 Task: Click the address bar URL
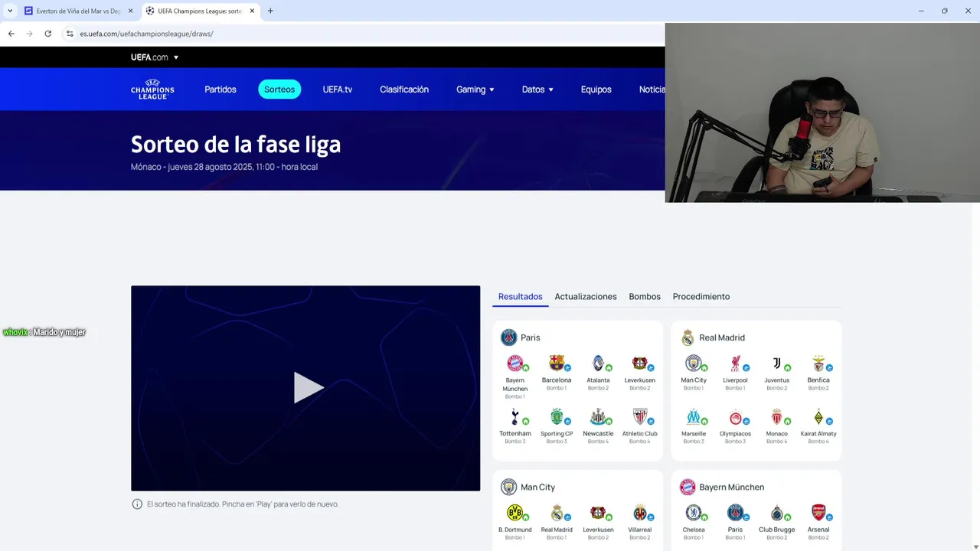pos(147,34)
